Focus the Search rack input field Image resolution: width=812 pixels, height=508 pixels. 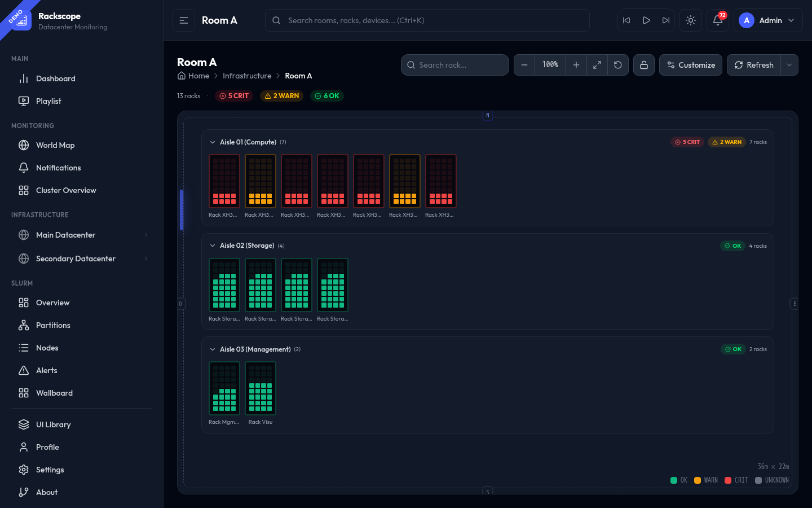[x=460, y=65]
